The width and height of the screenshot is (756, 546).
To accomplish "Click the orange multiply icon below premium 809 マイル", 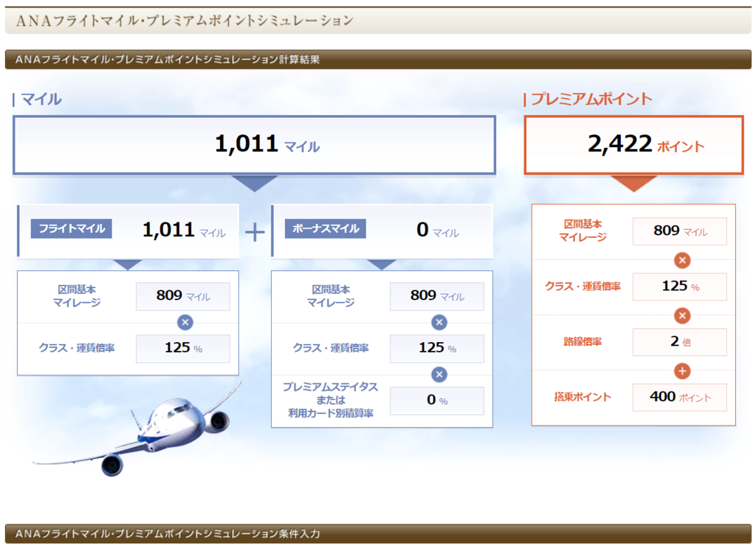I will click(681, 261).
